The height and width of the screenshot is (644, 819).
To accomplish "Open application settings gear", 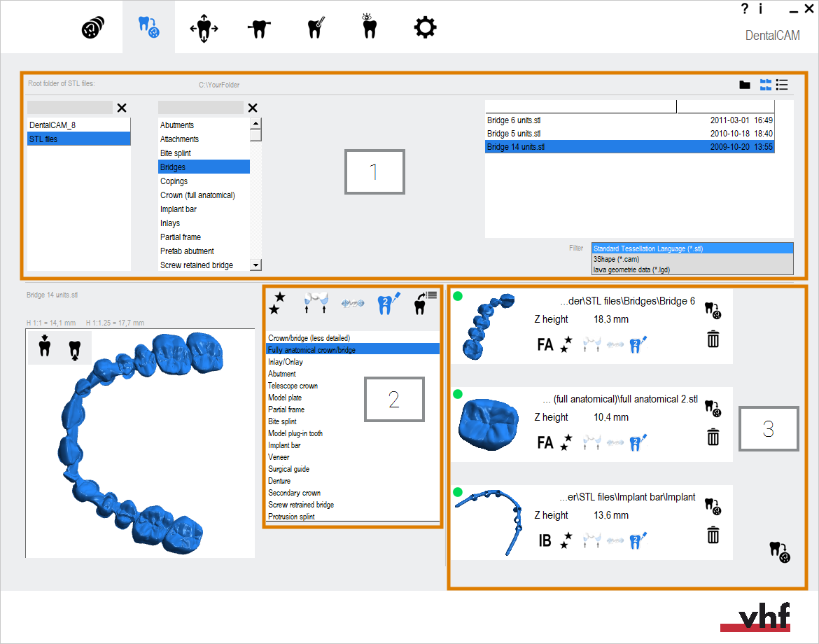I will point(425,28).
